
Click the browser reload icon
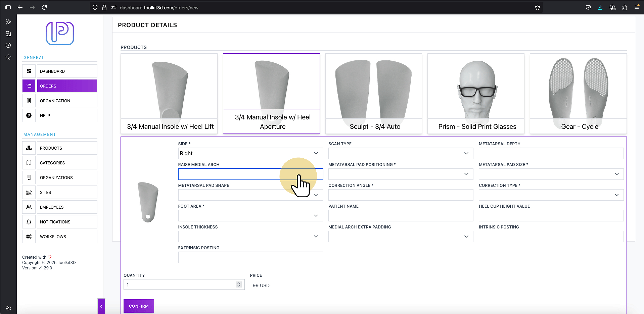[44, 7]
